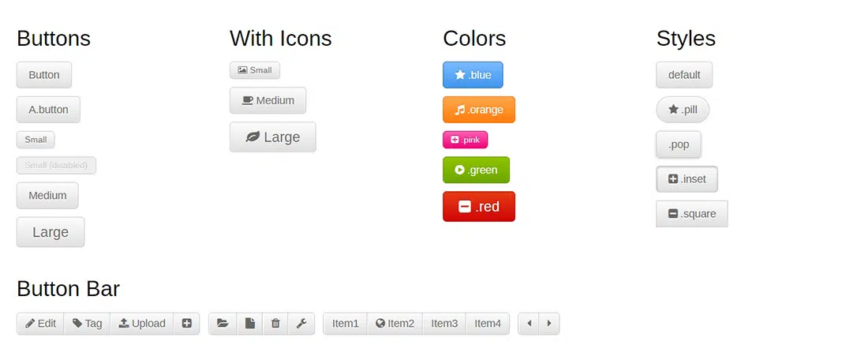Select Item1 in the button bar
The width and height of the screenshot is (868, 360).
345,324
